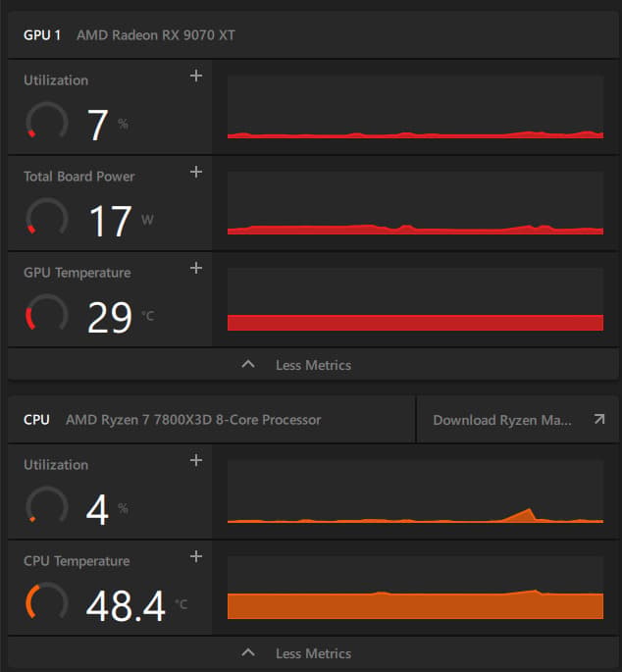This screenshot has height=672, width=622.
Task: Collapse GPU section with Less Metrics chevron
Action: (x=248, y=365)
